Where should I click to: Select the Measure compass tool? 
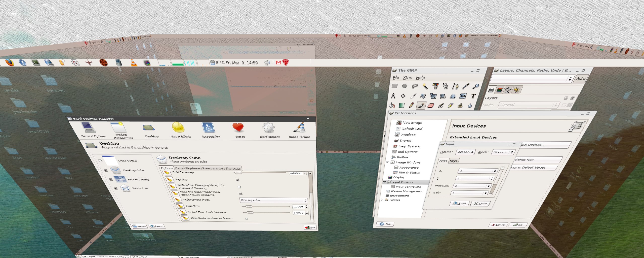click(x=393, y=96)
